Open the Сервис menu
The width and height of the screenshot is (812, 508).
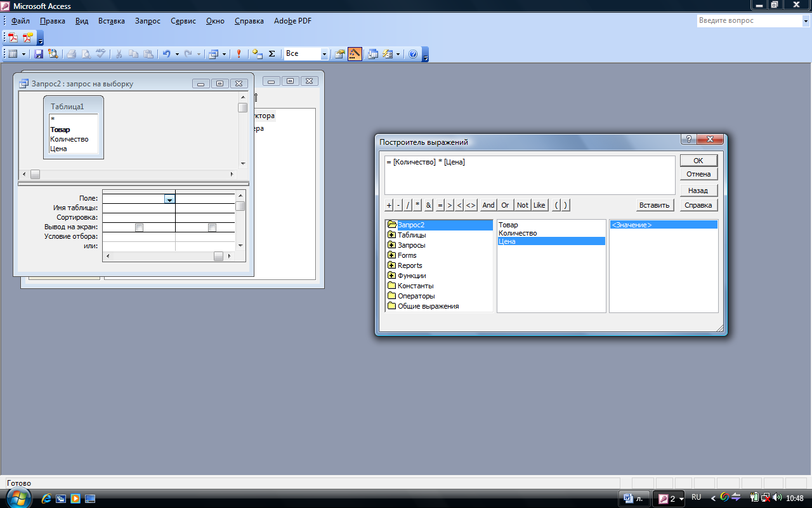click(x=183, y=21)
